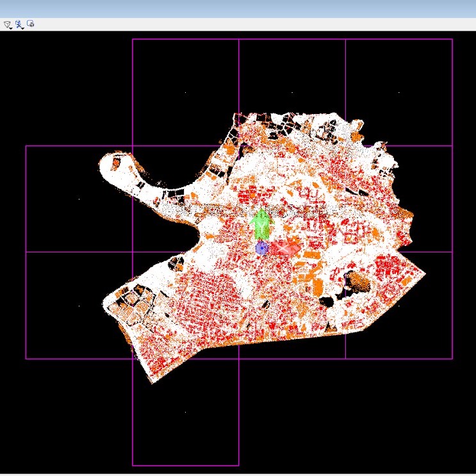Click the blue Z-axis sphere of the gizmo

click(x=261, y=248)
